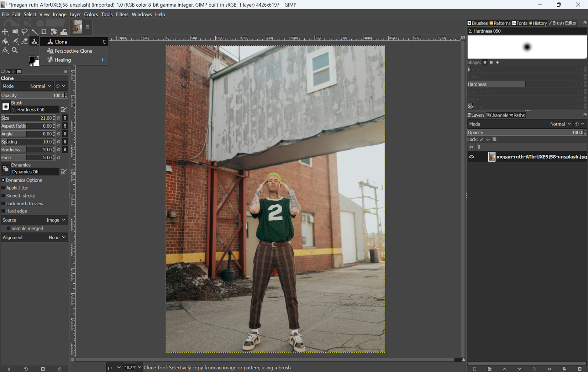This screenshot has width=588, height=372.
Task: Choose Healing from tool popup
Action: 74,60
